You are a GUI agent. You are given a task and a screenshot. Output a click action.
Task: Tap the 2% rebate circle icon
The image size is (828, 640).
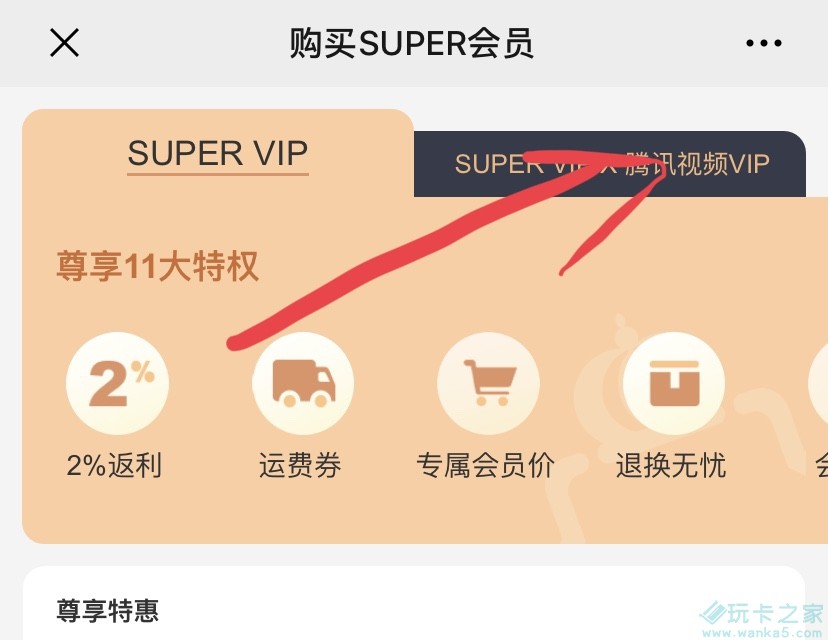click(117, 383)
